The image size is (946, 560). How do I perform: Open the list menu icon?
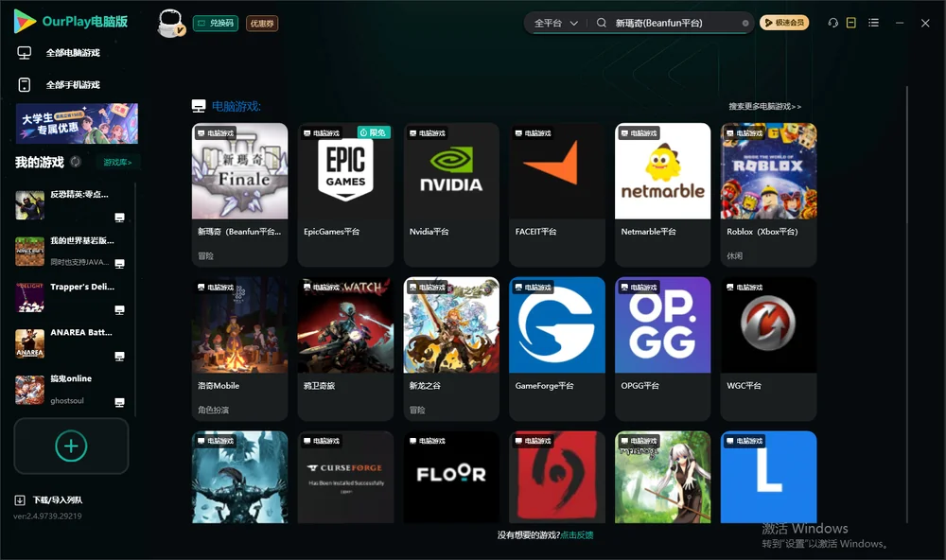click(873, 23)
